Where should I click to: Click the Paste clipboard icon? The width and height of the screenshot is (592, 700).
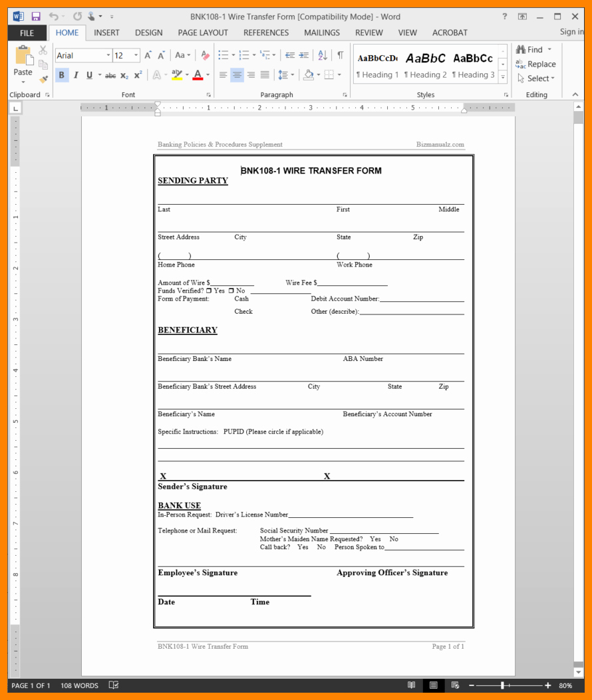coord(23,57)
